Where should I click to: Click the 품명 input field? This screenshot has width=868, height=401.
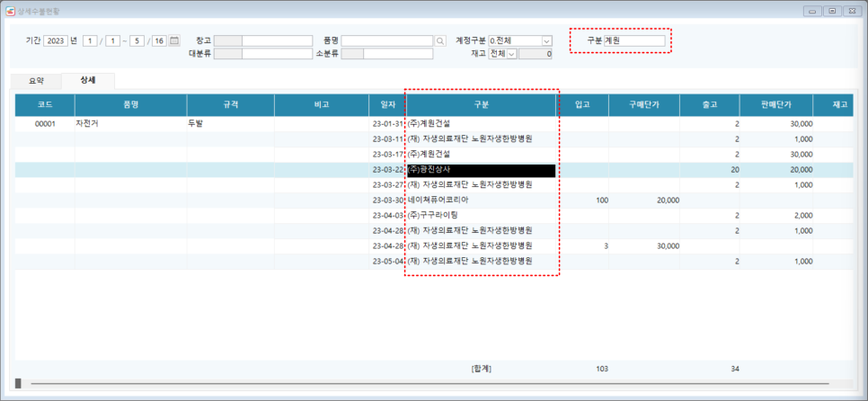pyautogui.click(x=387, y=40)
